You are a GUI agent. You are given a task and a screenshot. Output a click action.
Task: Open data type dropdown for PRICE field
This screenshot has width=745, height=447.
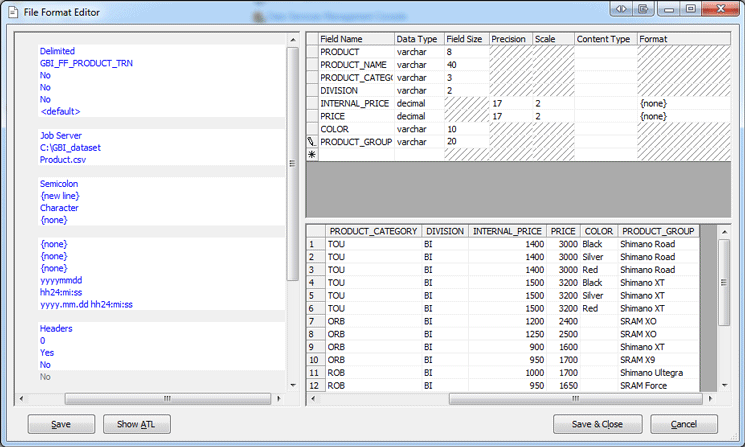pyautogui.click(x=419, y=116)
